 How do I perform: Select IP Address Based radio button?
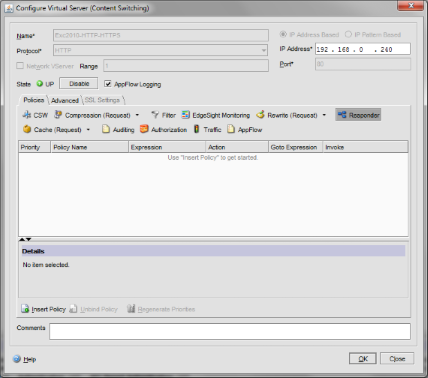tap(283, 34)
